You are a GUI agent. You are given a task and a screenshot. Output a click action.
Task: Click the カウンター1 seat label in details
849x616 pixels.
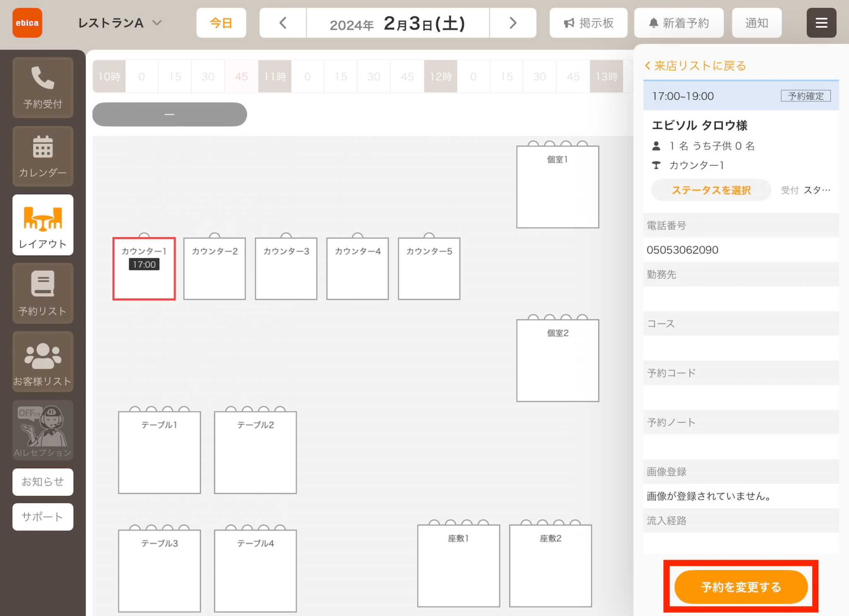tap(696, 165)
